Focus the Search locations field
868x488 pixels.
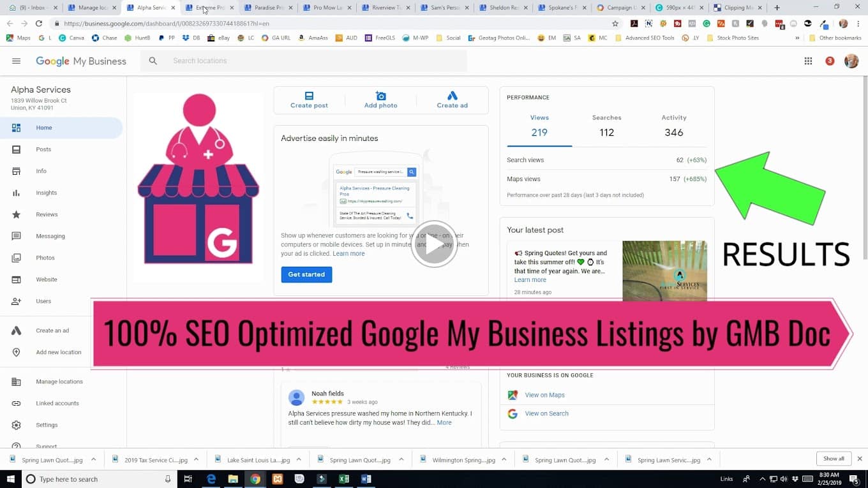point(304,61)
